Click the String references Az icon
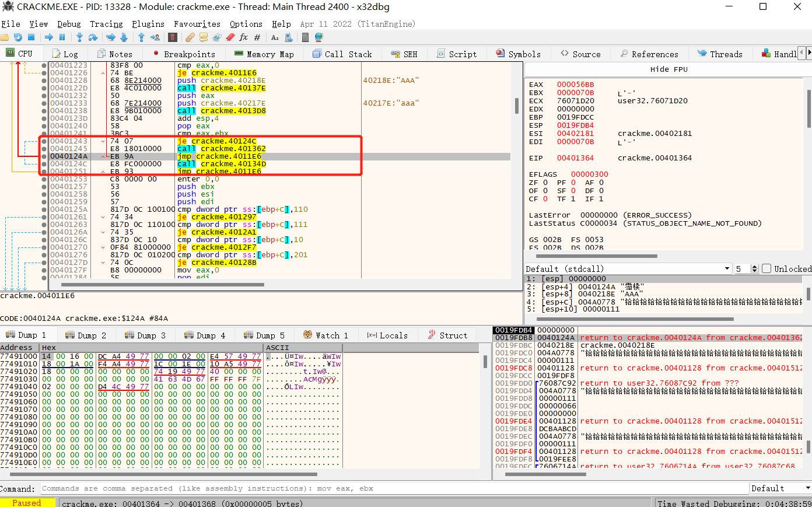This screenshot has width=812, height=507. click(x=275, y=37)
